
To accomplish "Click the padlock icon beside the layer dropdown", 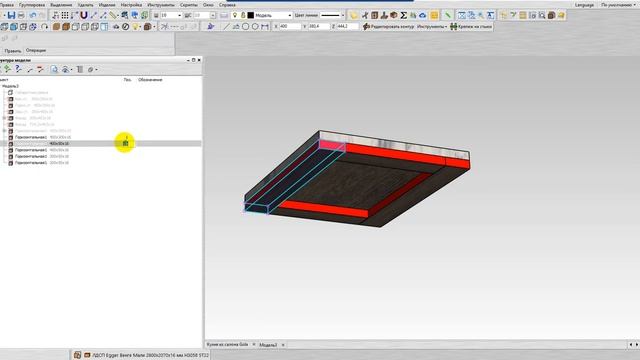I will click(x=243, y=16).
